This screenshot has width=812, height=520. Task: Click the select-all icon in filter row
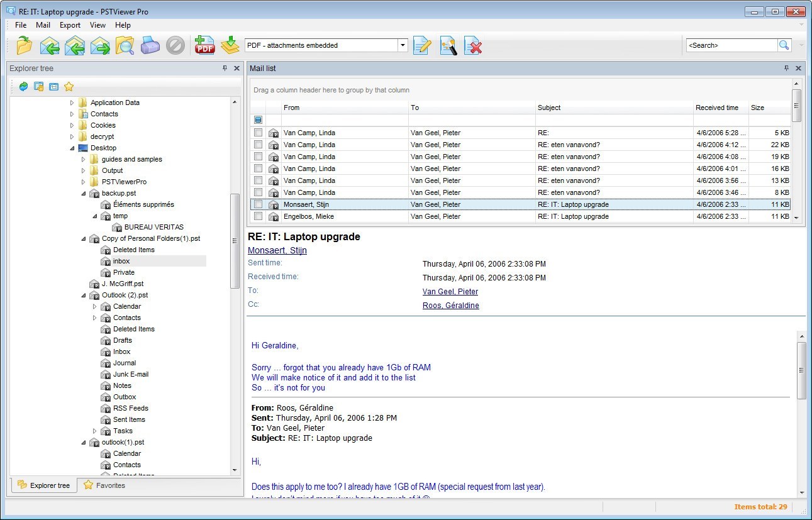pyautogui.click(x=258, y=119)
